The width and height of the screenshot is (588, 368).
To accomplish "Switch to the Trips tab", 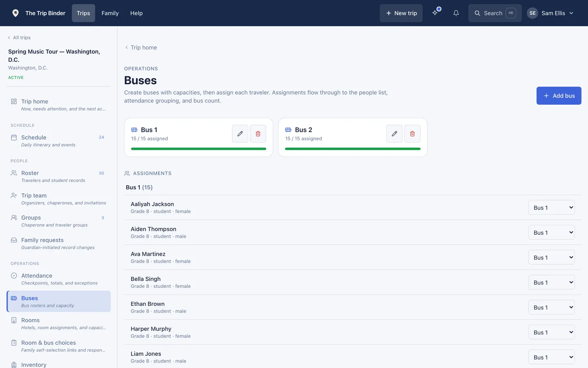I will [x=83, y=13].
